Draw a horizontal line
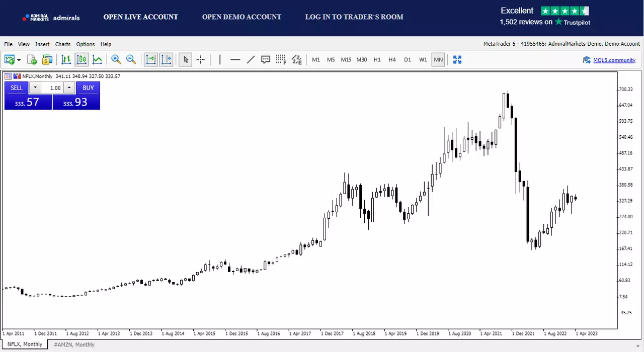Image resolution: width=644 pixels, height=352 pixels. tap(235, 60)
